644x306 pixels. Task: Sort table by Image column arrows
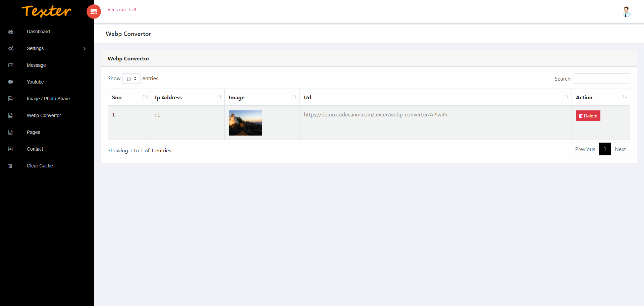294,97
